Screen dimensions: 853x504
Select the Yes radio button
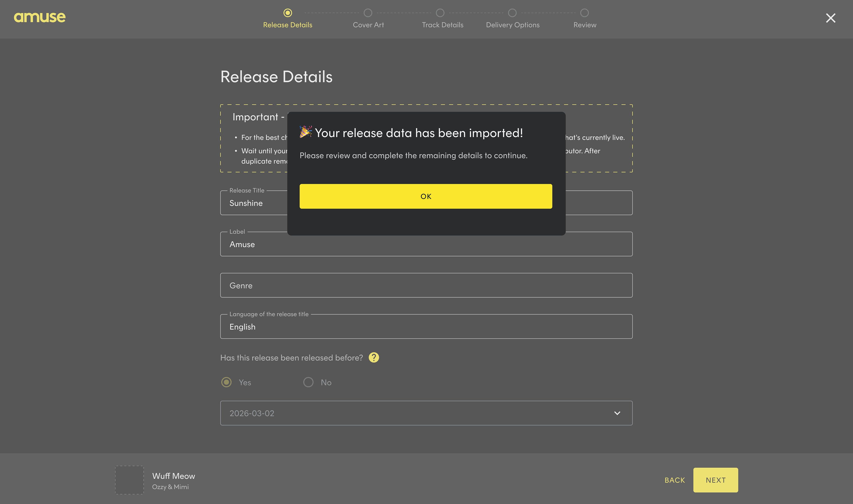(226, 382)
